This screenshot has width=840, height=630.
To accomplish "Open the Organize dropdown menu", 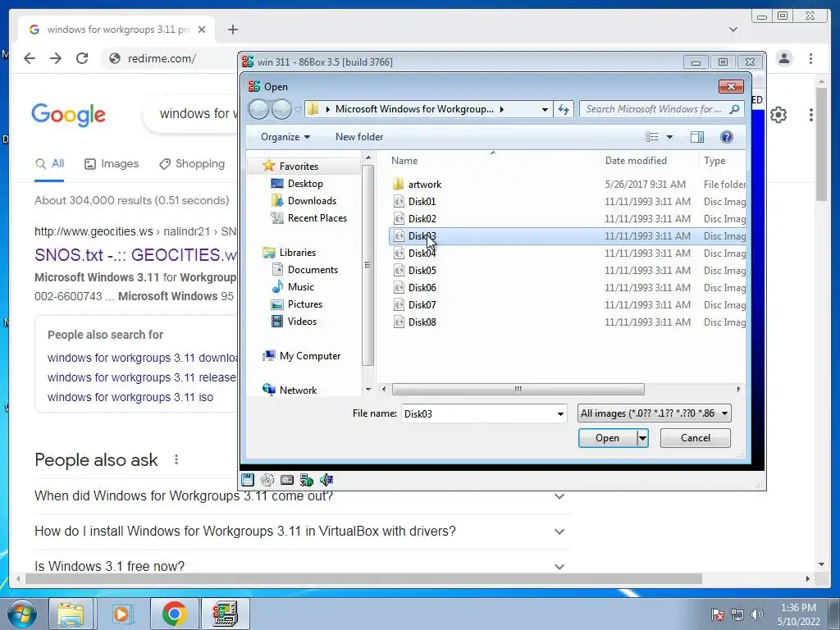I will (x=285, y=137).
